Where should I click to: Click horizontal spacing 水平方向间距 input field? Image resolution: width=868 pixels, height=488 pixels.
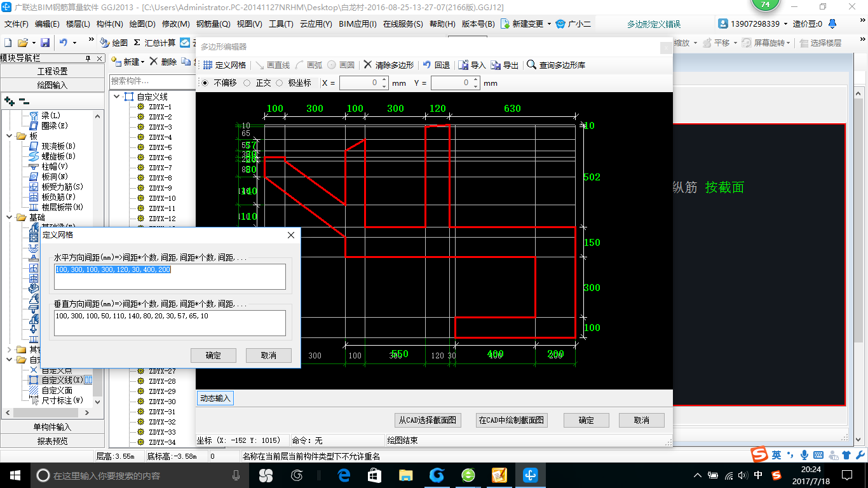point(170,276)
